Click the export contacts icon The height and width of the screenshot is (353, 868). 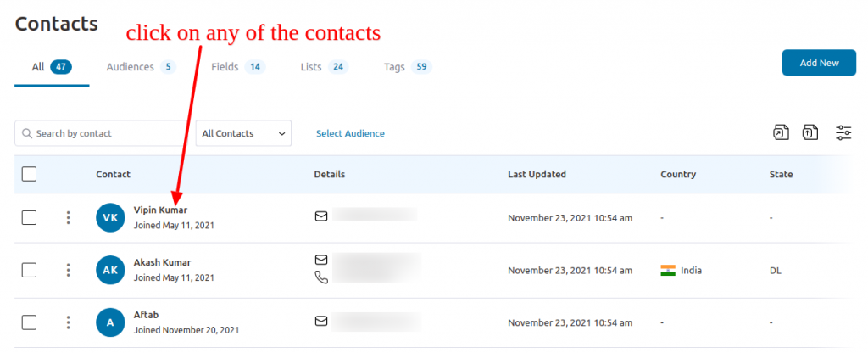coord(781,133)
